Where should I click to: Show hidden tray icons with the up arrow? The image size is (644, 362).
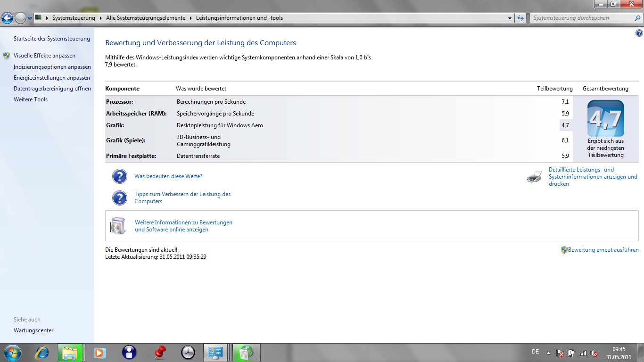548,353
